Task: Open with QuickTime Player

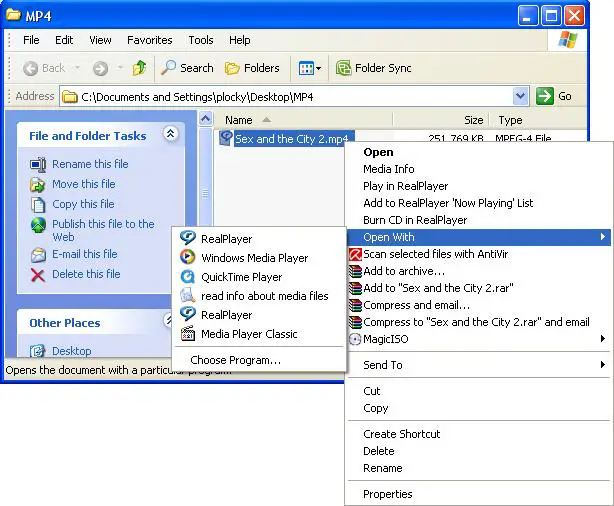Action: tap(259, 277)
